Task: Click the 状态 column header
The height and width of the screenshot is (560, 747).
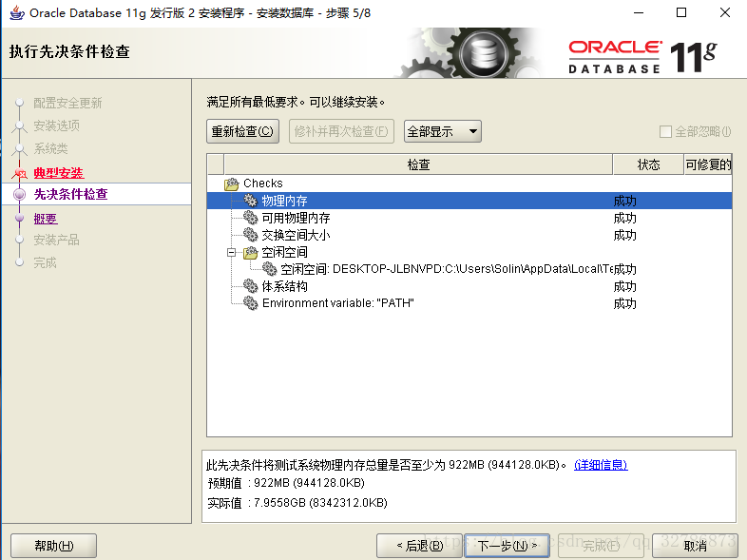Action: pyautogui.click(x=648, y=164)
